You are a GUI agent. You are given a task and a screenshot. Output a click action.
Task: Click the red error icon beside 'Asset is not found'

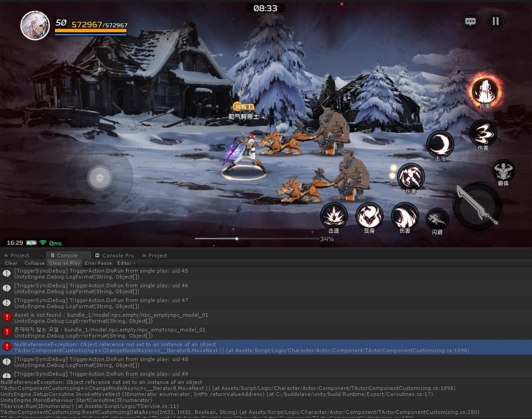coord(7,317)
